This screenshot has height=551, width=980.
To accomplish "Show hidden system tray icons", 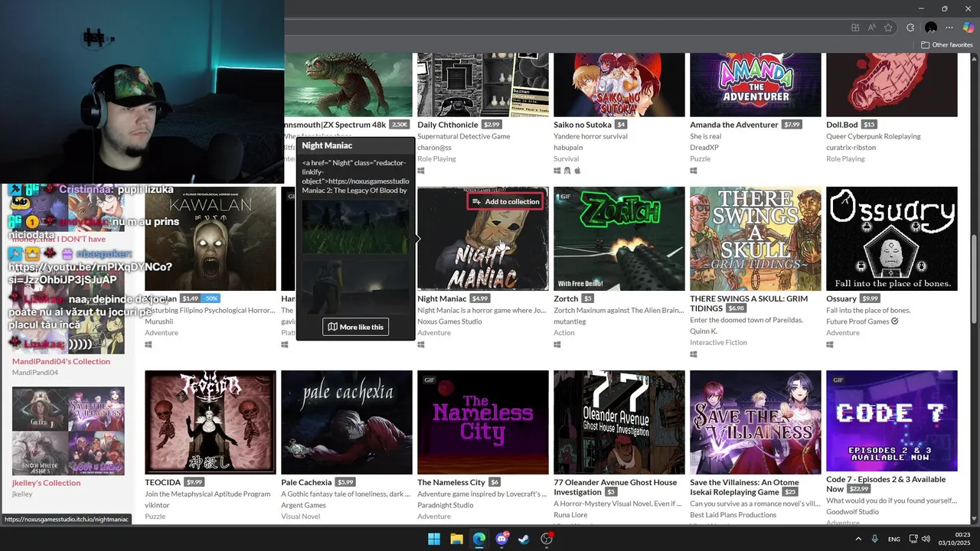I will pyautogui.click(x=857, y=539).
